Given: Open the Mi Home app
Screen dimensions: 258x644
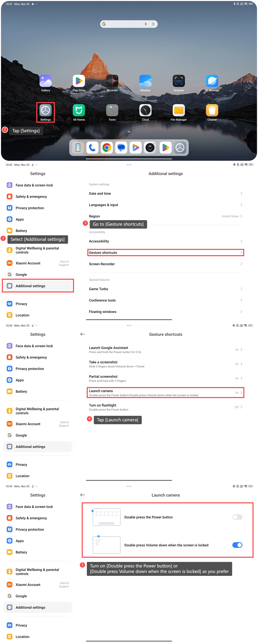Looking at the screenshot, I should tap(79, 110).
